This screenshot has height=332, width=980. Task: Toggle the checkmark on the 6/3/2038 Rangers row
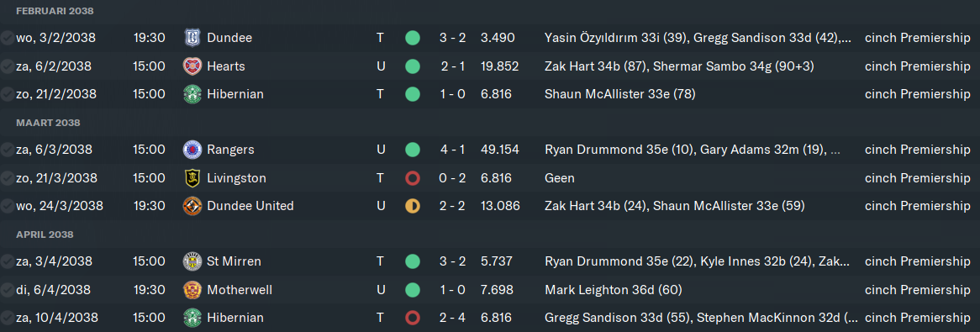tap(7, 150)
